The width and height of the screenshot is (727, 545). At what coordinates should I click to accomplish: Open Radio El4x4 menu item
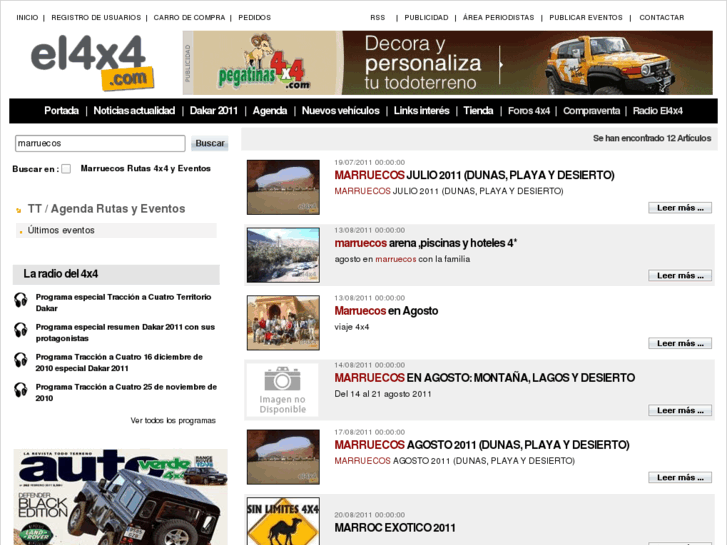(x=657, y=111)
